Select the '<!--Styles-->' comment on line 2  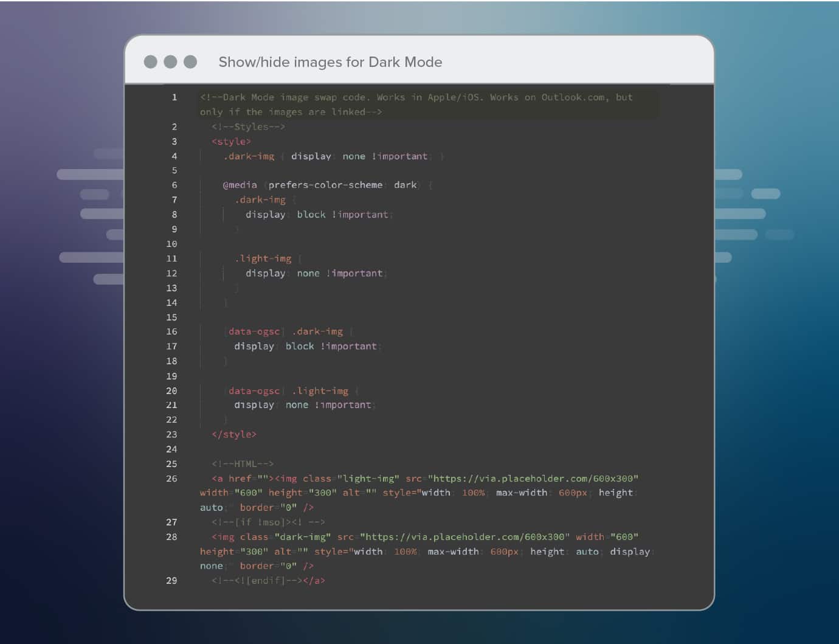tap(248, 126)
